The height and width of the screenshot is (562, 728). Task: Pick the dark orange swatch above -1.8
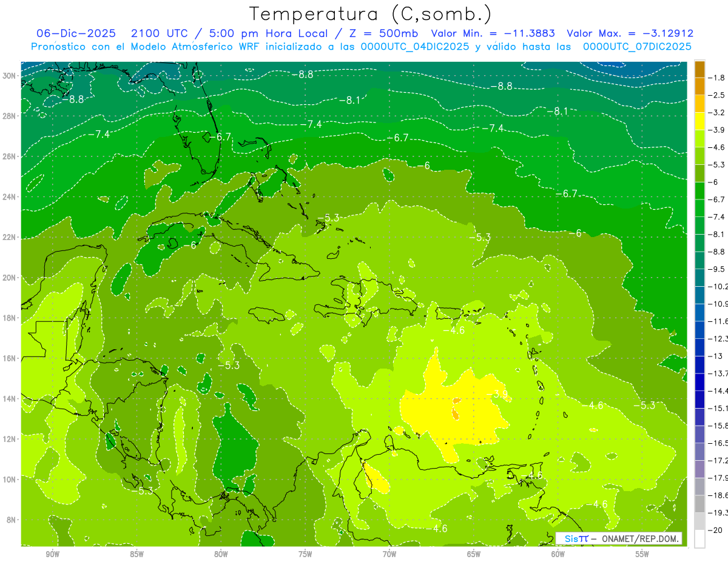click(x=699, y=69)
